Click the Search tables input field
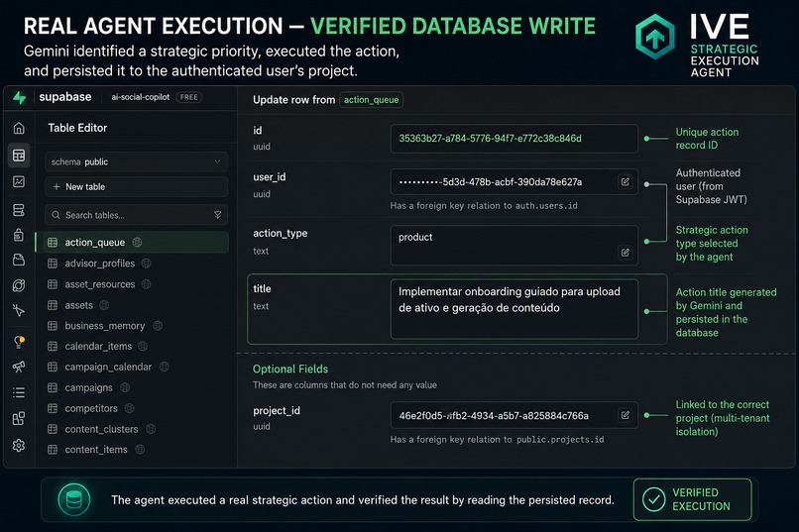The image size is (799, 532). tap(136, 215)
